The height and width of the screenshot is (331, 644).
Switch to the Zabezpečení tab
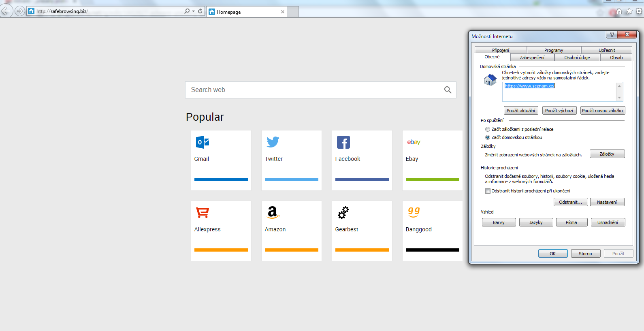pyautogui.click(x=532, y=58)
